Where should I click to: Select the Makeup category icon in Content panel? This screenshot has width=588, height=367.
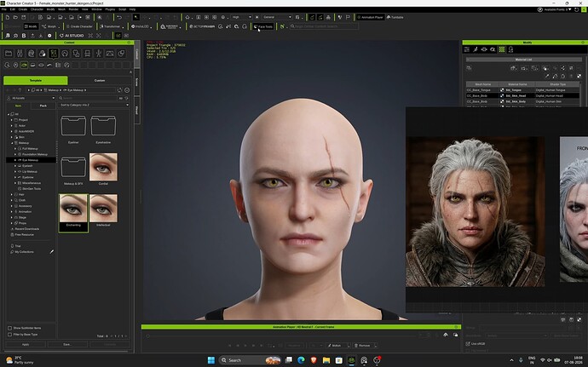[54, 54]
